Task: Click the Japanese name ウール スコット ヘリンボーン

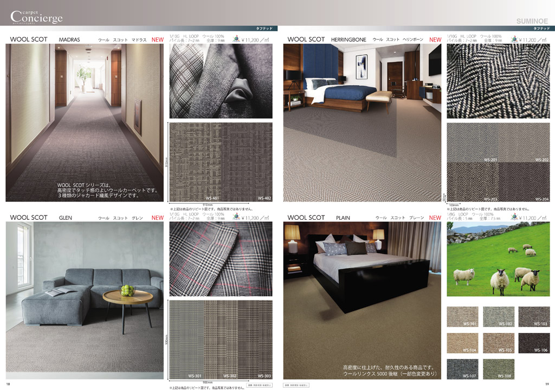Action: coord(398,40)
